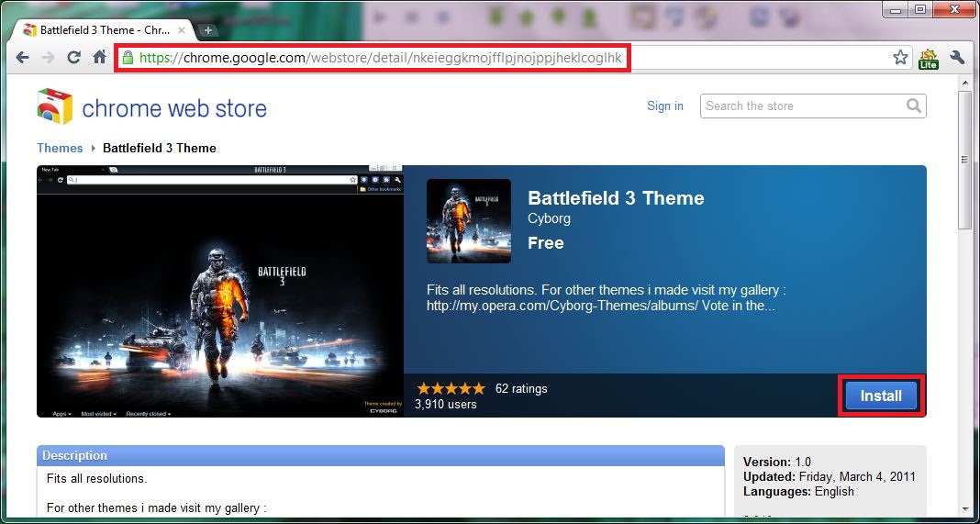Image resolution: width=980 pixels, height=524 pixels.
Task: Click the address bar URL
Action: (x=381, y=58)
